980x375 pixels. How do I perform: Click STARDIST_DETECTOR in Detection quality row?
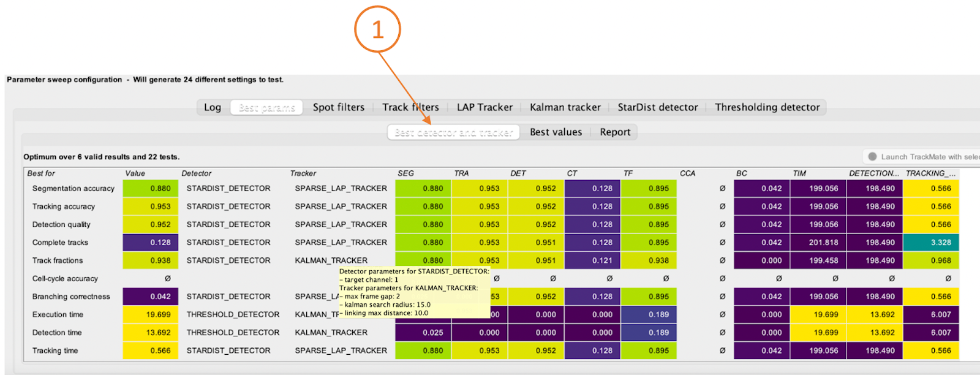[x=228, y=224]
